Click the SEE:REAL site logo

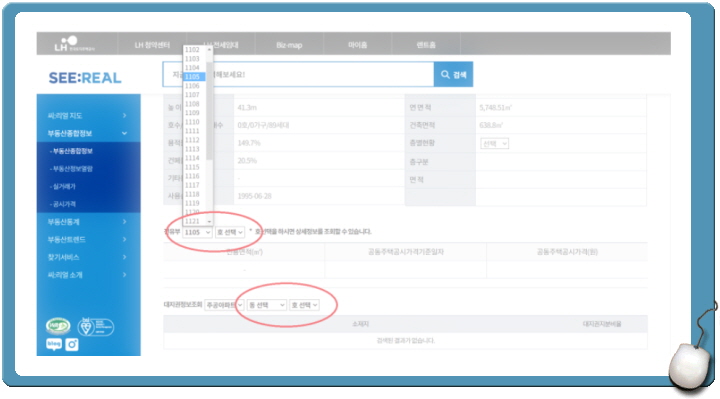coord(85,78)
